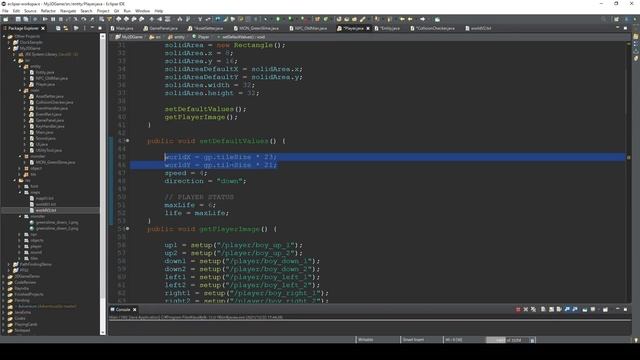The height and width of the screenshot is (360, 640).
Task: Click the green Run launch icon
Action: click(278, 19)
